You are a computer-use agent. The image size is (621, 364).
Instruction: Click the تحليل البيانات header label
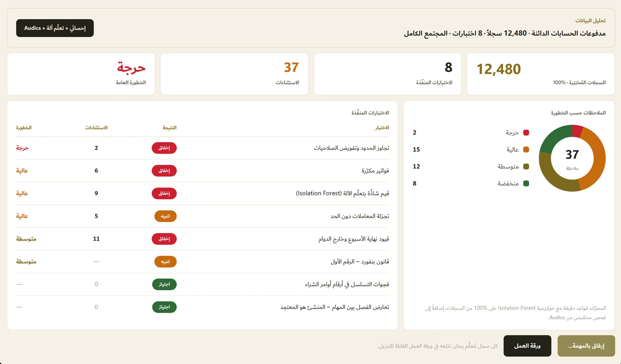pyautogui.click(x=590, y=21)
